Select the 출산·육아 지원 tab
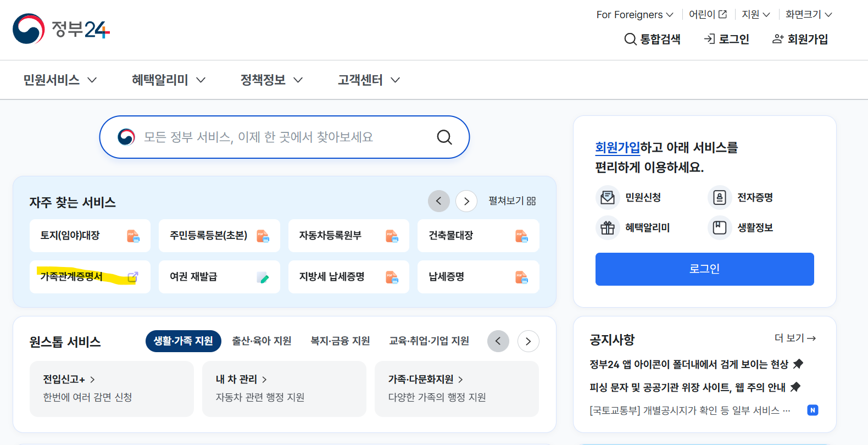The height and width of the screenshot is (445, 868). pos(261,341)
